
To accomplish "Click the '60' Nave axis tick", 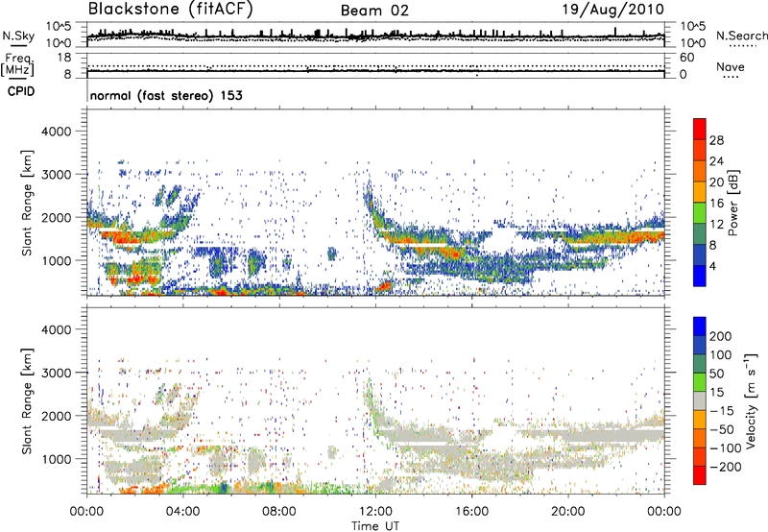I will pos(687,58).
